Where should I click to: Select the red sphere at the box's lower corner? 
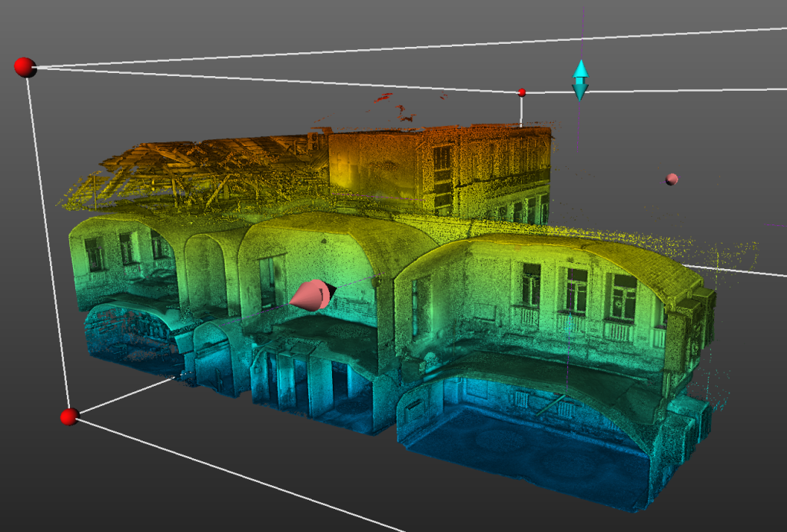[69, 417]
